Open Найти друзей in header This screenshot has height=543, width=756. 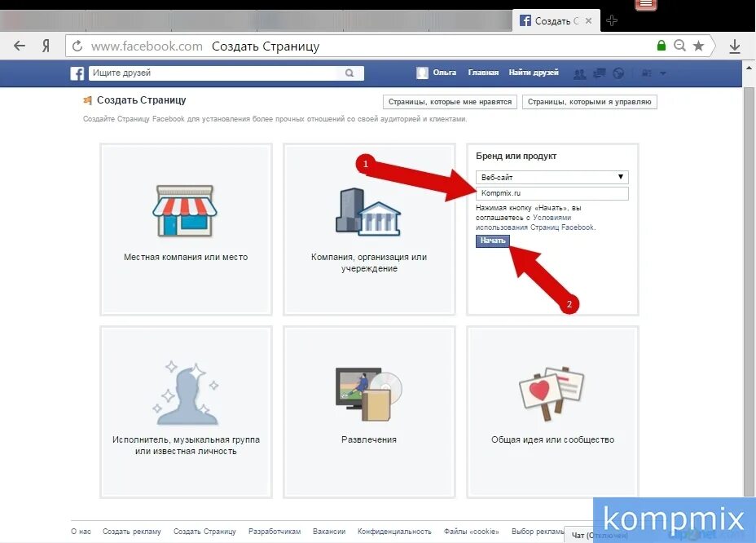coord(534,73)
